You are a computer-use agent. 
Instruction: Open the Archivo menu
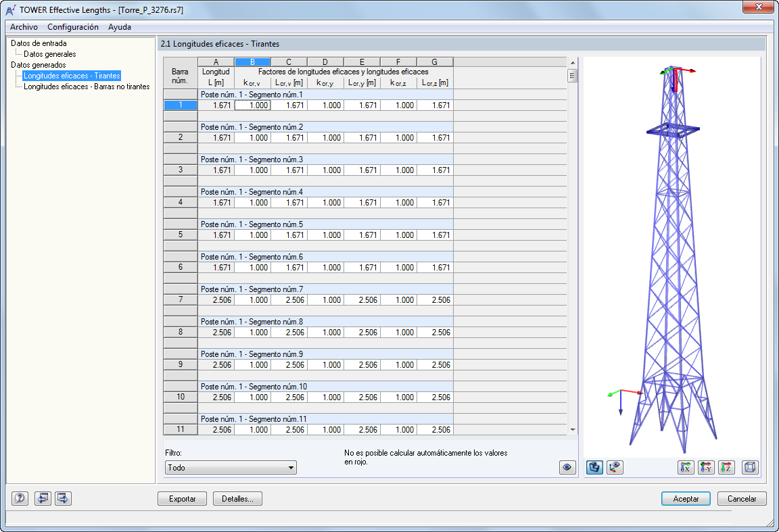23,27
